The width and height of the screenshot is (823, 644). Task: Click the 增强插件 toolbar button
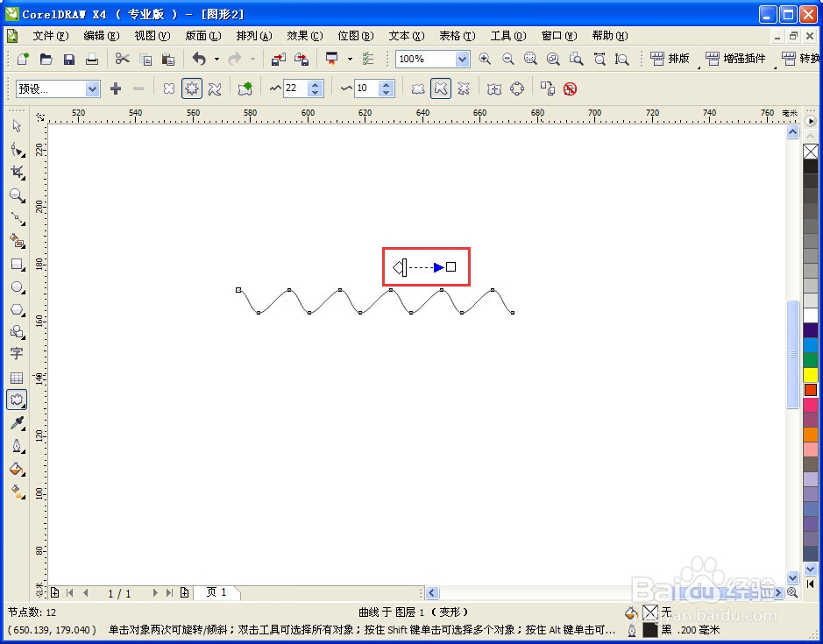pos(735,58)
